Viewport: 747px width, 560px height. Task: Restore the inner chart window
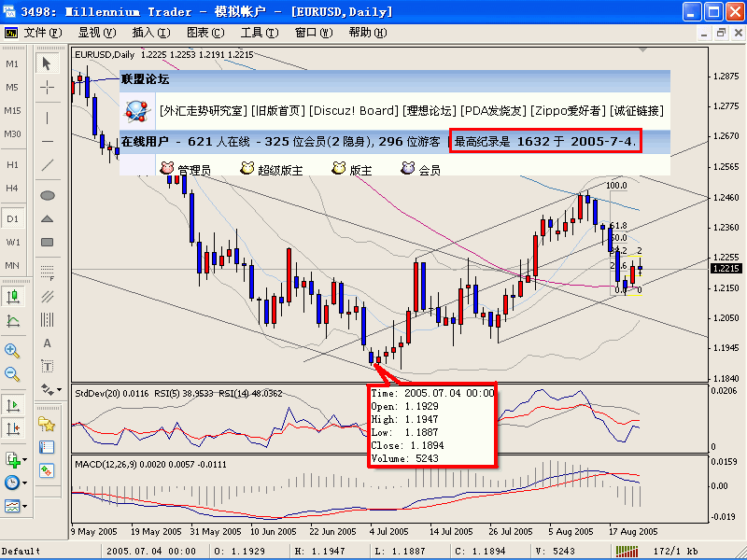click(x=721, y=33)
